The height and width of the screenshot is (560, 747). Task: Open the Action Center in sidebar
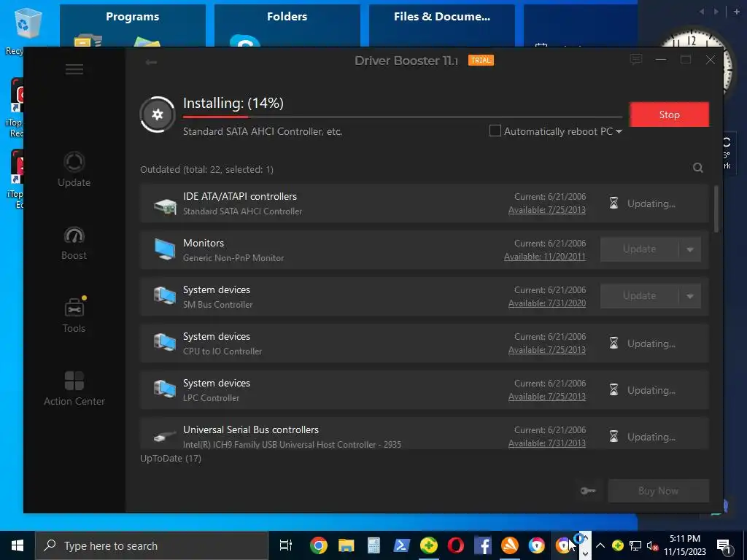pos(74,389)
